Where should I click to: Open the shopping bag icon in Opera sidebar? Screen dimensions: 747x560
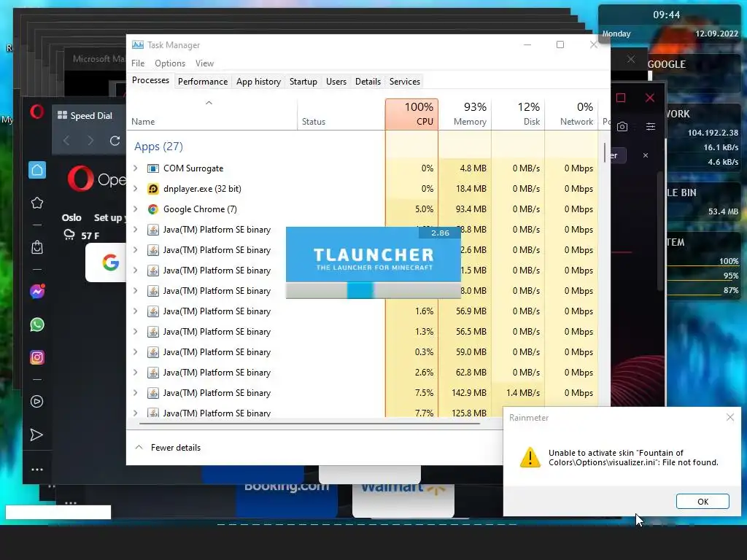37,247
